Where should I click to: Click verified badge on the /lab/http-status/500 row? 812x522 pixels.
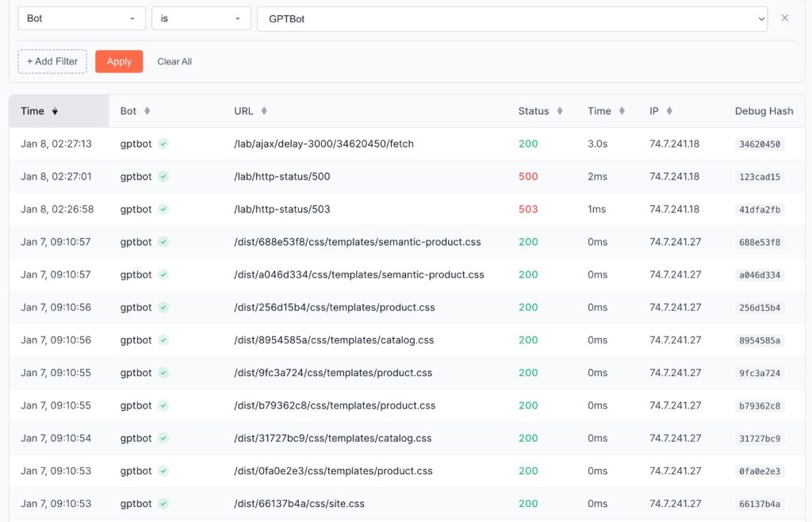pyautogui.click(x=163, y=177)
